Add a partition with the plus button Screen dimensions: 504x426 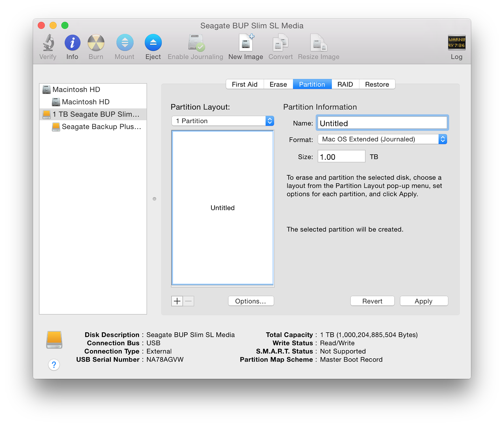point(177,301)
